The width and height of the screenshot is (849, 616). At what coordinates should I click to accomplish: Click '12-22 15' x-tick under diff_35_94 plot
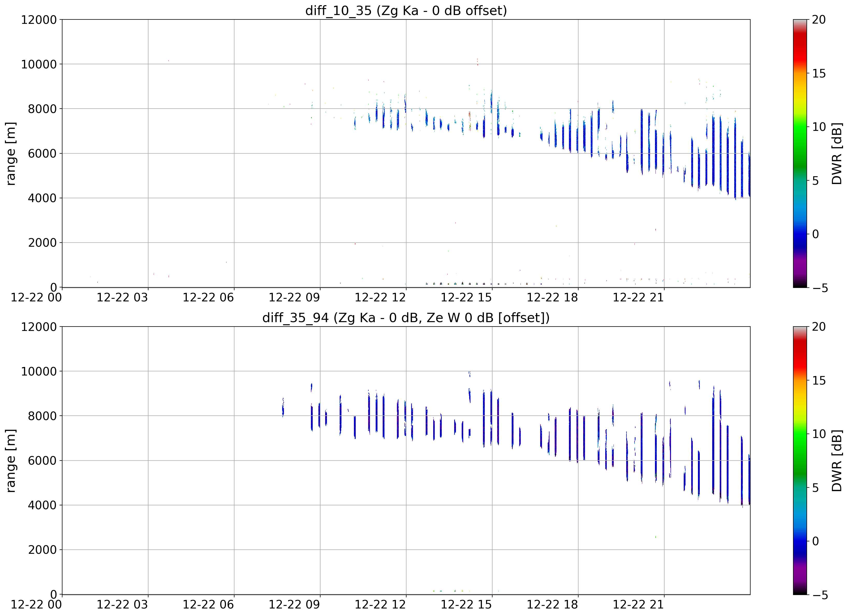click(466, 605)
